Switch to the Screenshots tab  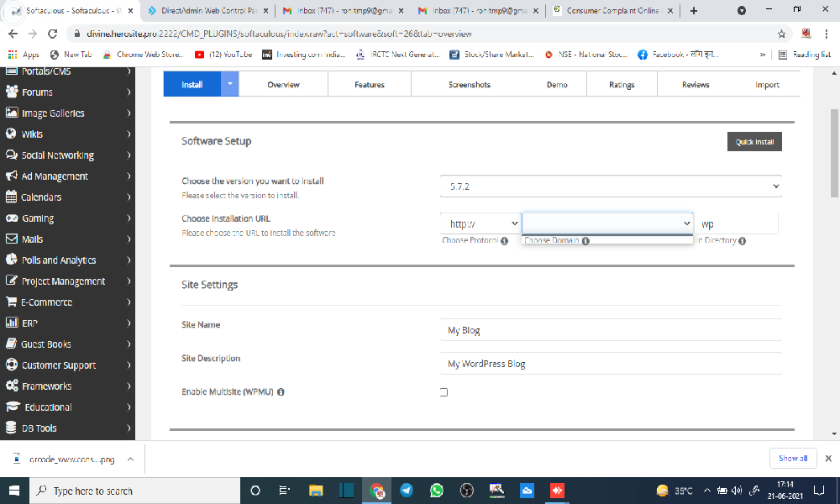tap(469, 85)
